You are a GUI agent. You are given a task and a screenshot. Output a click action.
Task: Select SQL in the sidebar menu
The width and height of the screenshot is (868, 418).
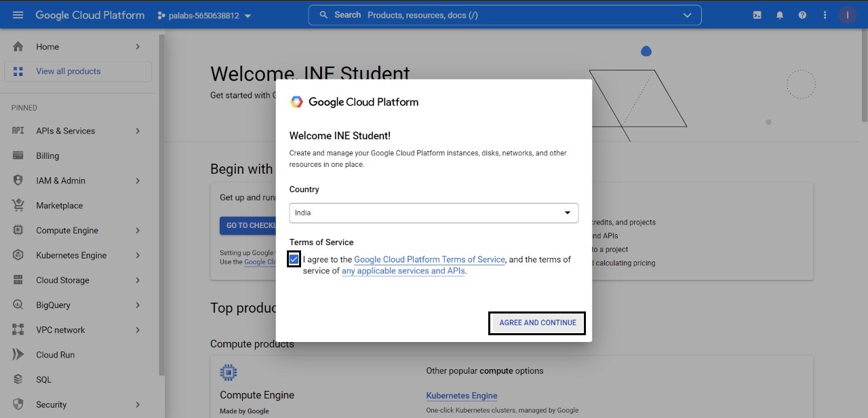[44, 380]
